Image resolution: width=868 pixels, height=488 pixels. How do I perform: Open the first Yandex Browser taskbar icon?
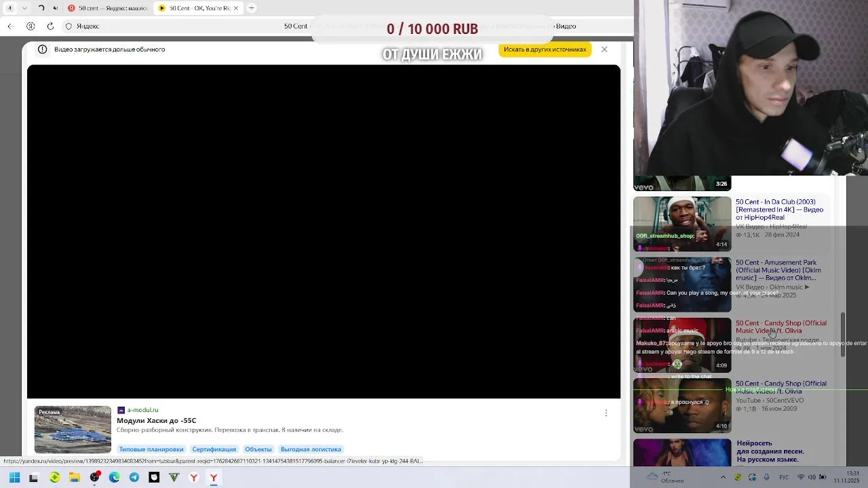193,478
